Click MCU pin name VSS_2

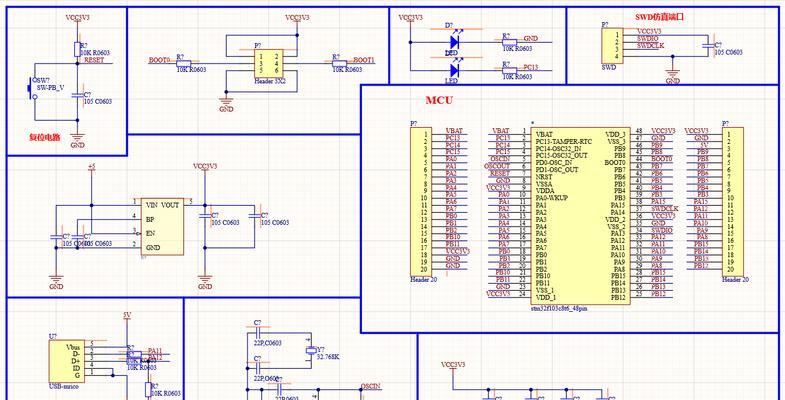pos(615,226)
